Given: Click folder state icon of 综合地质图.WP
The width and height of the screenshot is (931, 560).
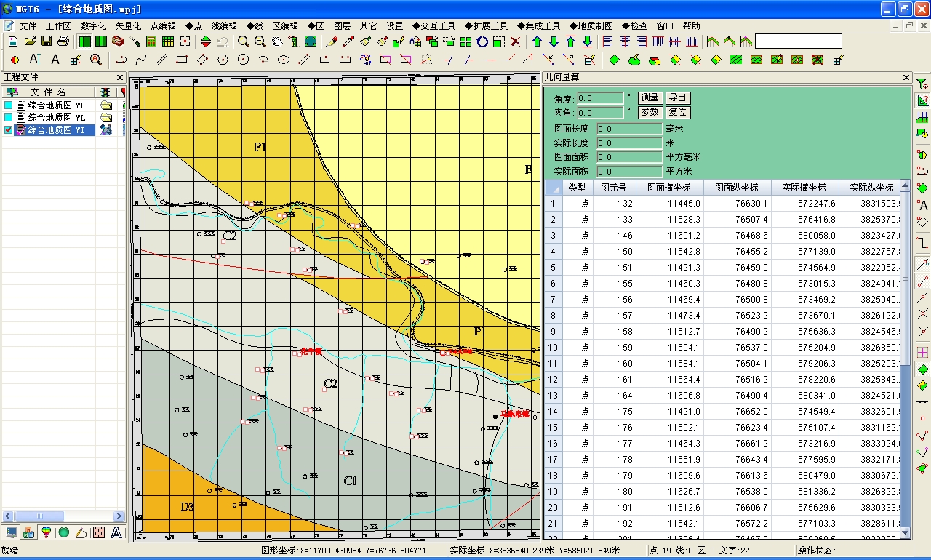Looking at the screenshot, I should point(106,105).
